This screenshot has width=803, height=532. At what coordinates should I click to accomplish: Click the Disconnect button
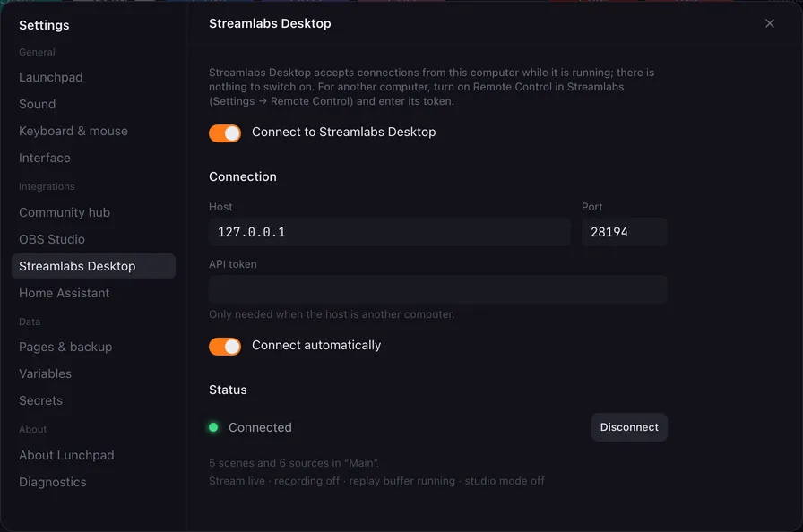point(629,427)
